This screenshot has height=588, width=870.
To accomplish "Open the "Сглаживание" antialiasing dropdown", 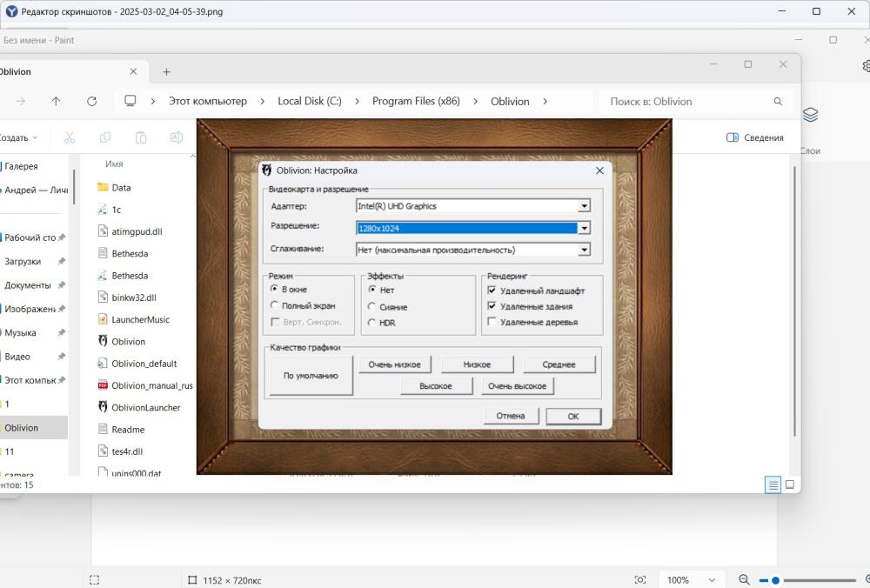I will (585, 251).
